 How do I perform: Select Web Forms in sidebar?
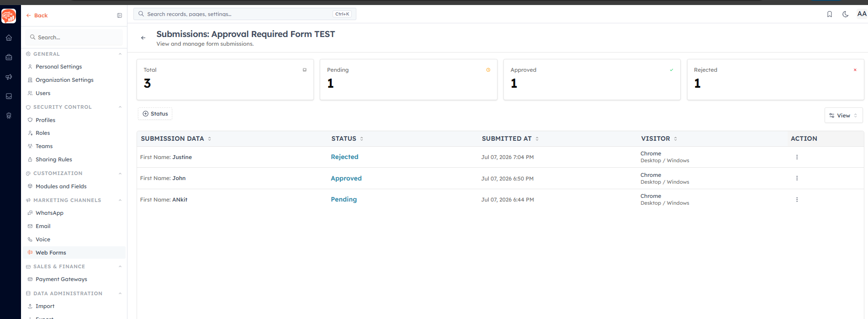(74, 253)
